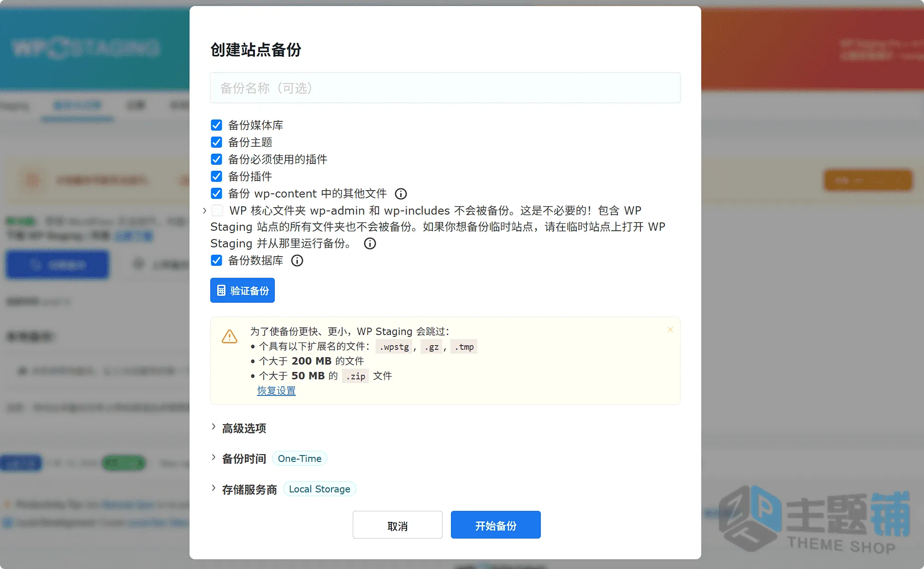Dismiss the yellow skip-files warning notice

tap(670, 329)
